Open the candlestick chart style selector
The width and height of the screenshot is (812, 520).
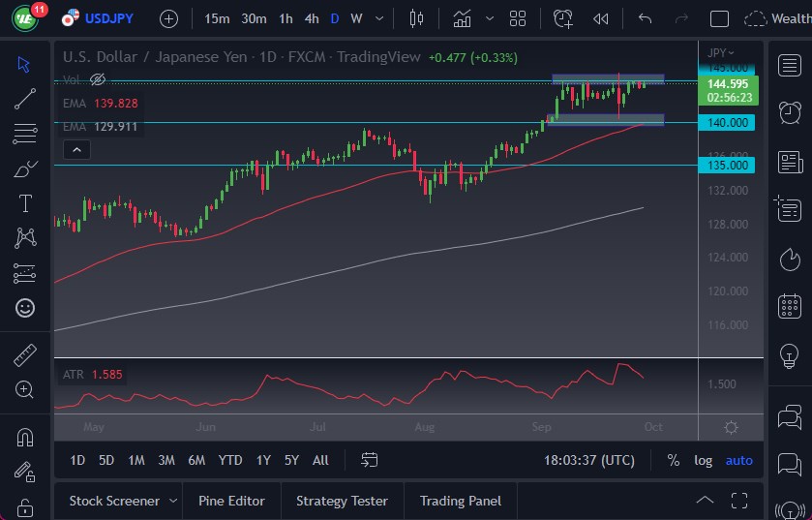coord(417,18)
